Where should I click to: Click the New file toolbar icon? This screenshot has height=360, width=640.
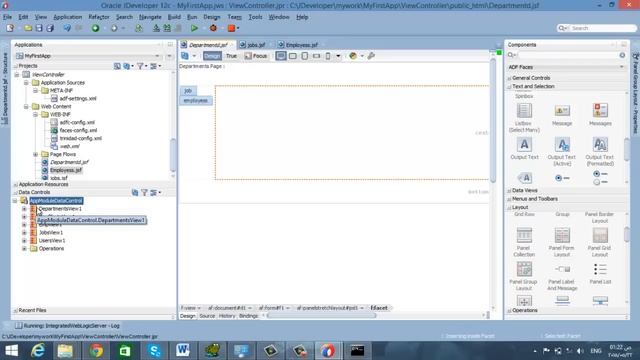(x=10, y=28)
